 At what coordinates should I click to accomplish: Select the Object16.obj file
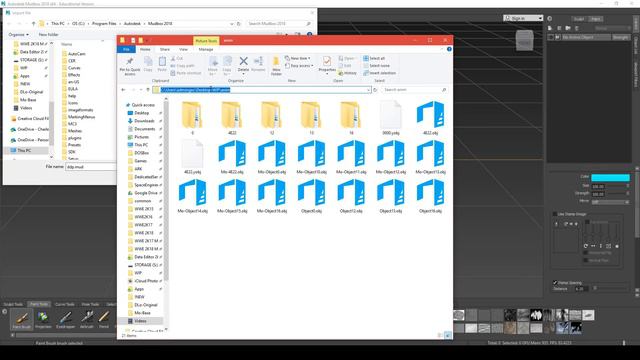coord(430,196)
